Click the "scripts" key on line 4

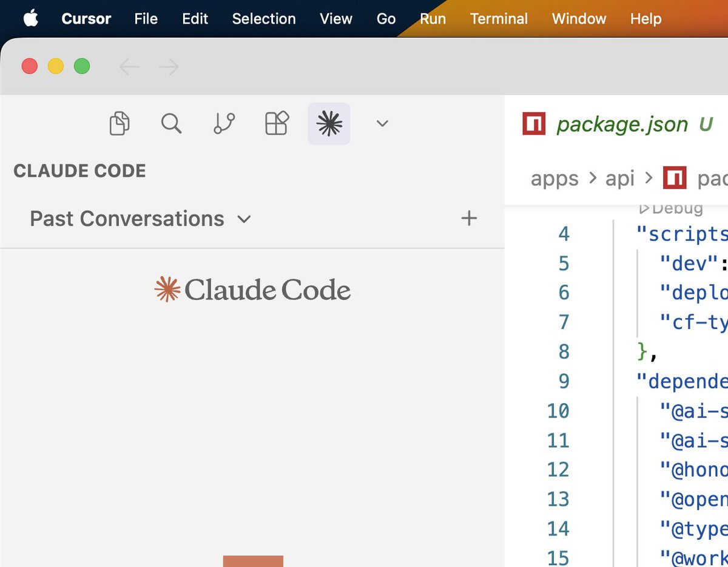(682, 234)
